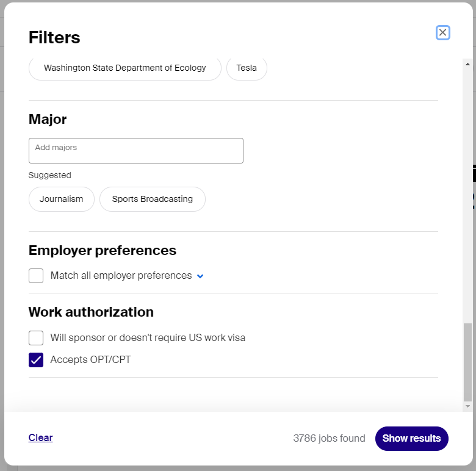
Task: Click the Clear link
Action: [40, 437]
